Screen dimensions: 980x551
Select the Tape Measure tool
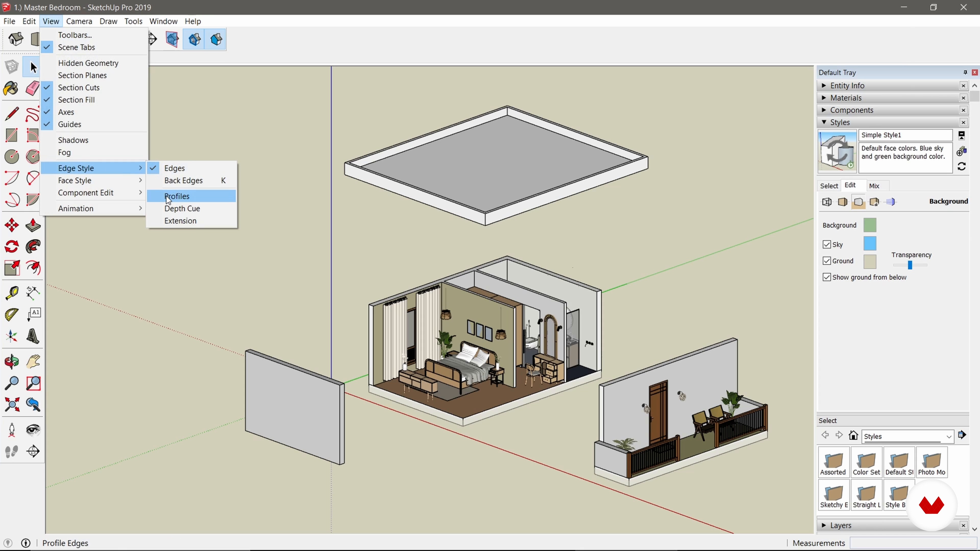pyautogui.click(x=11, y=293)
